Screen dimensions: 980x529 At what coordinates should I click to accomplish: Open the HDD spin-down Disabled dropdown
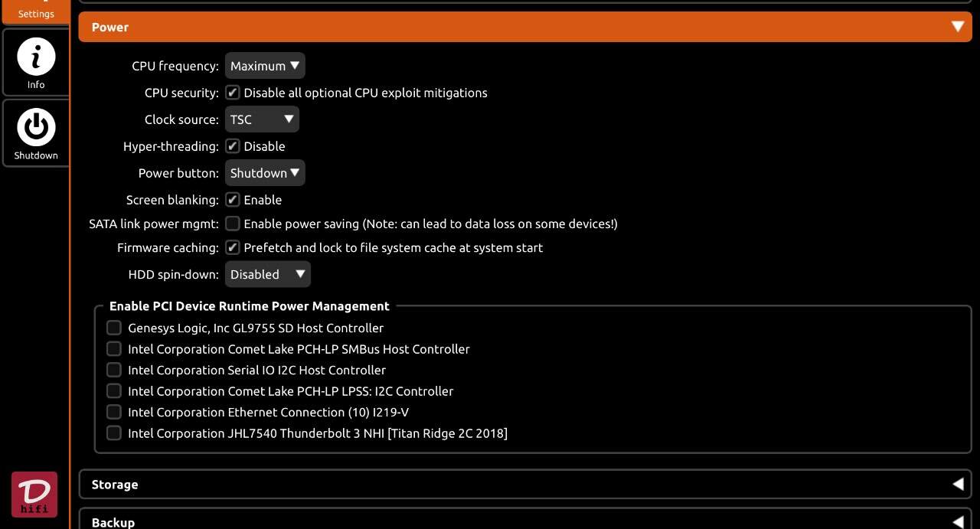tap(267, 274)
